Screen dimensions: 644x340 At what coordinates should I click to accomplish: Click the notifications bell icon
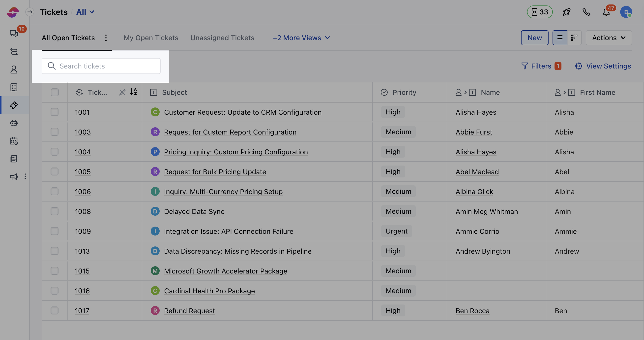(606, 12)
